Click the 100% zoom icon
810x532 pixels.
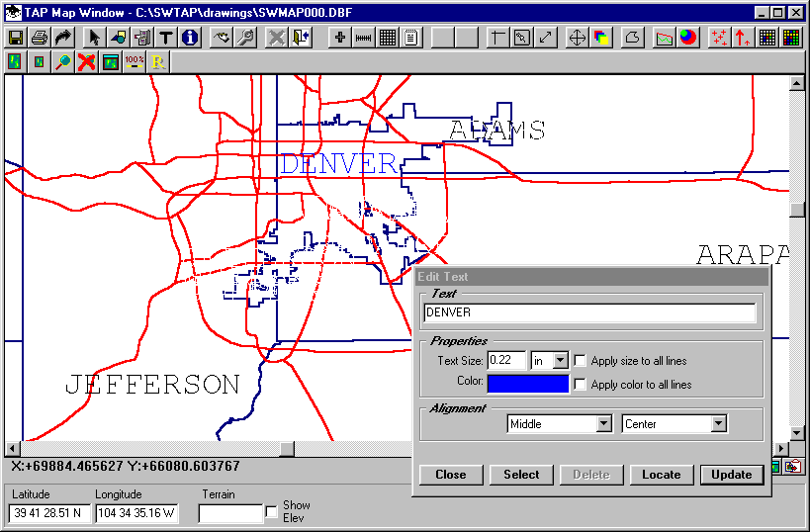(x=135, y=62)
